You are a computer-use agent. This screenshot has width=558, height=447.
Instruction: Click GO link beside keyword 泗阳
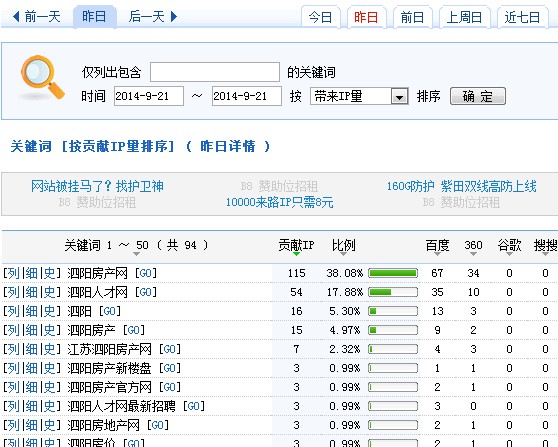pyautogui.click(x=110, y=311)
